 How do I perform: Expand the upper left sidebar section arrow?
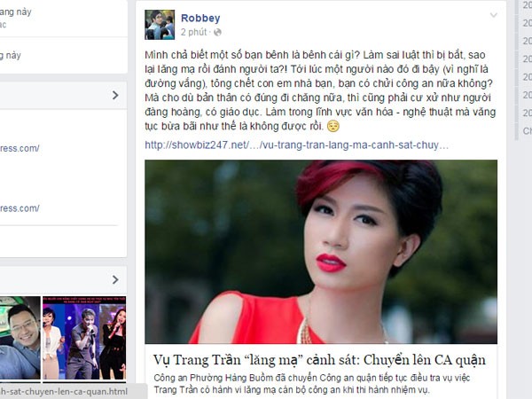[x=115, y=96]
